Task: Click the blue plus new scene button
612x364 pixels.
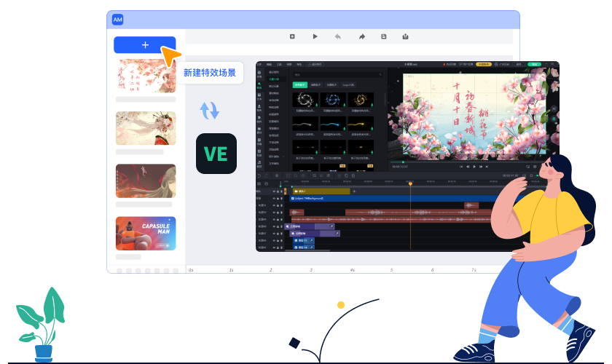Action: coord(144,45)
